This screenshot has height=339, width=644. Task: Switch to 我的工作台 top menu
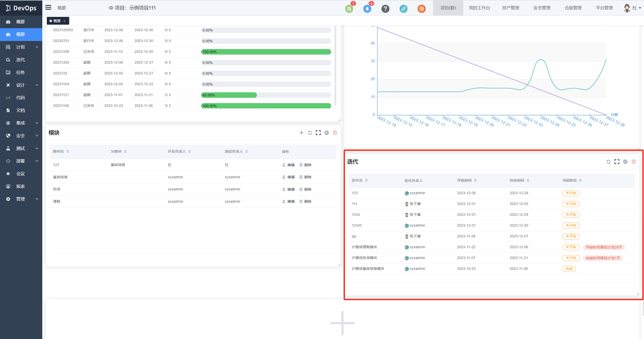(x=479, y=8)
